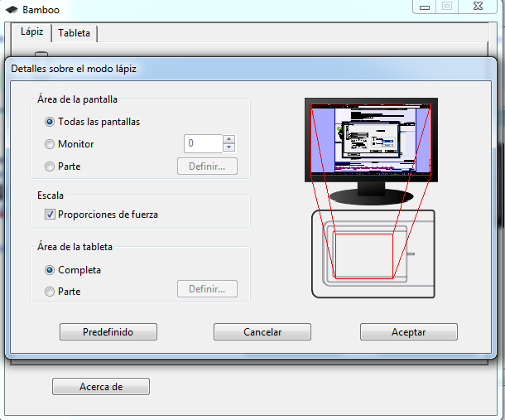Increase the monitor number with up arrow
The width and height of the screenshot is (505, 420).
229,139
